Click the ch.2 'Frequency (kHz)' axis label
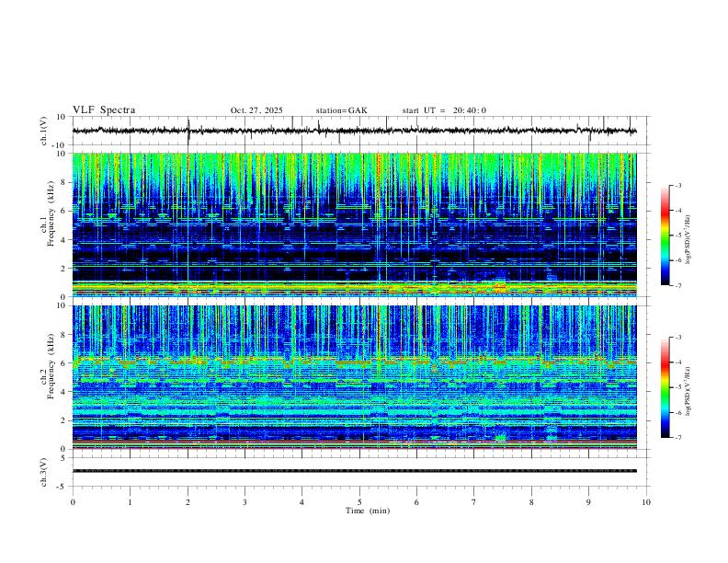728x563 pixels. pos(51,366)
